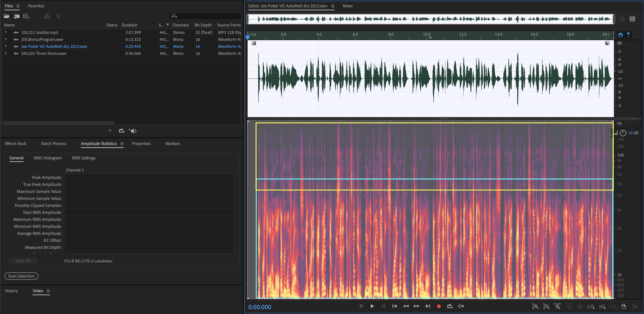The width and height of the screenshot is (644, 314).
Task: Click the Record button in transport
Action: tap(439, 306)
